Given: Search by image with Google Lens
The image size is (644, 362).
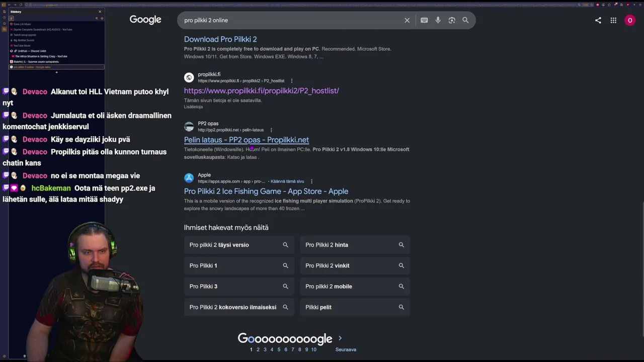Looking at the screenshot, I should click(x=452, y=20).
